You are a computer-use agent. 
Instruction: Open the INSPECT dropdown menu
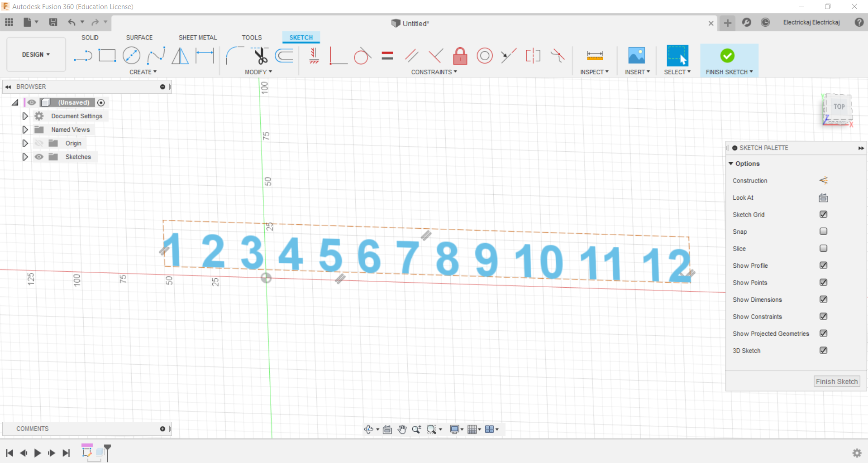[594, 72]
